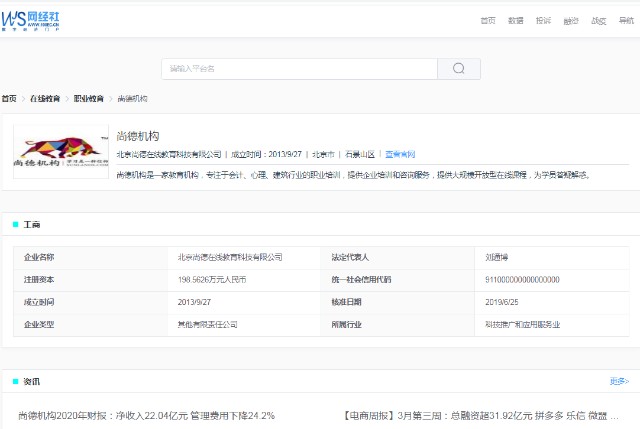Open 首页 in the top navigation
This screenshot has width=640, height=429.
pos(488,20)
